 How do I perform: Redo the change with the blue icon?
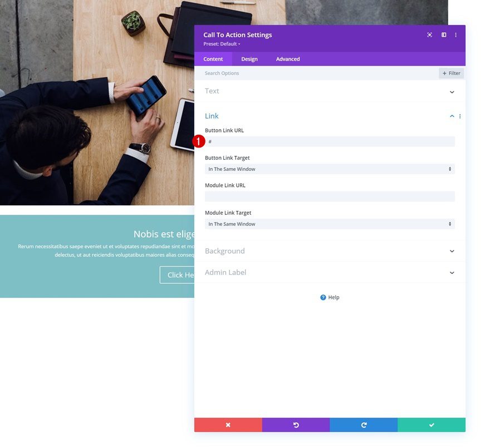coord(364,425)
